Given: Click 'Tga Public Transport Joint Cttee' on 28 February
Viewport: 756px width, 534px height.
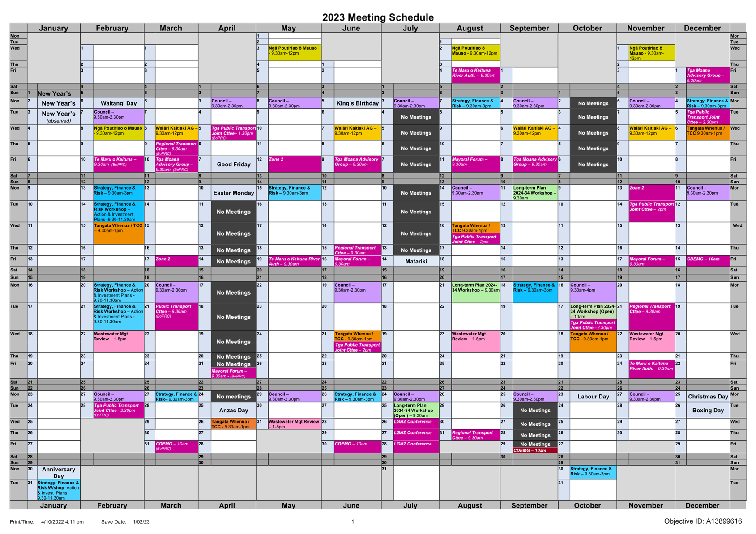Looking at the screenshot, I should 119,411.
